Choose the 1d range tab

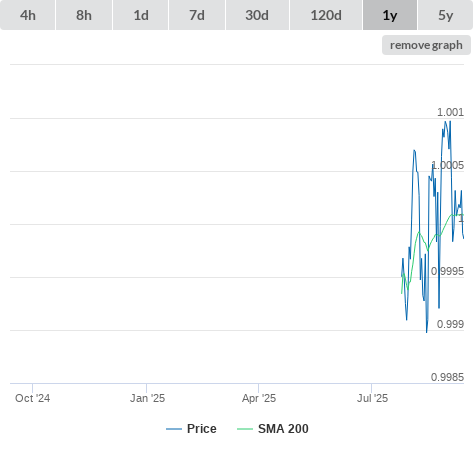click(141, 15)
